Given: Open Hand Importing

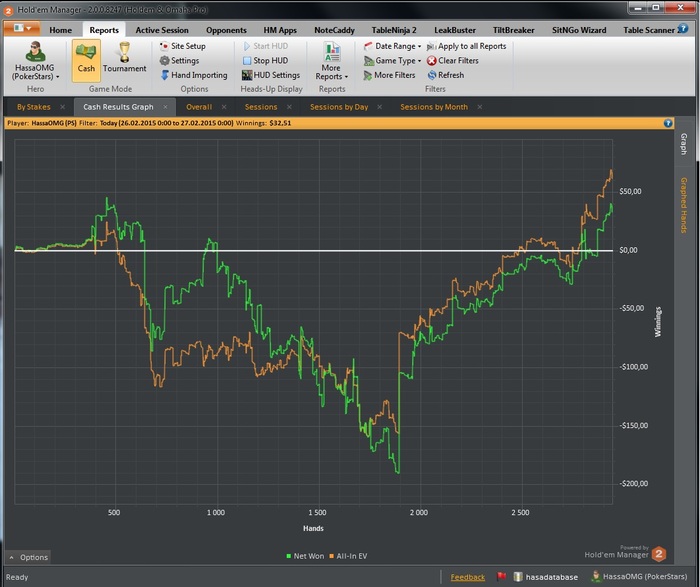Looking at the screenshot, I should pyautogui.click(x=194, y=75).
